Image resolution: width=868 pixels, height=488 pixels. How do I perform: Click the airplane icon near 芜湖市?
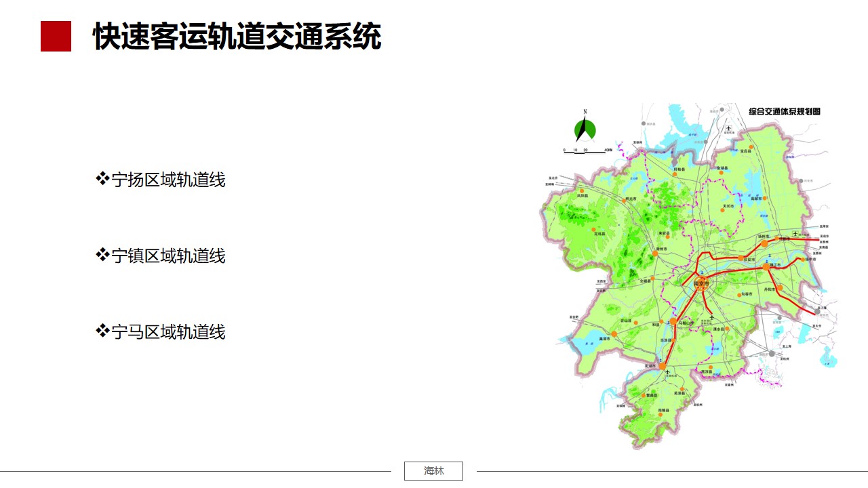coord(668,372)
